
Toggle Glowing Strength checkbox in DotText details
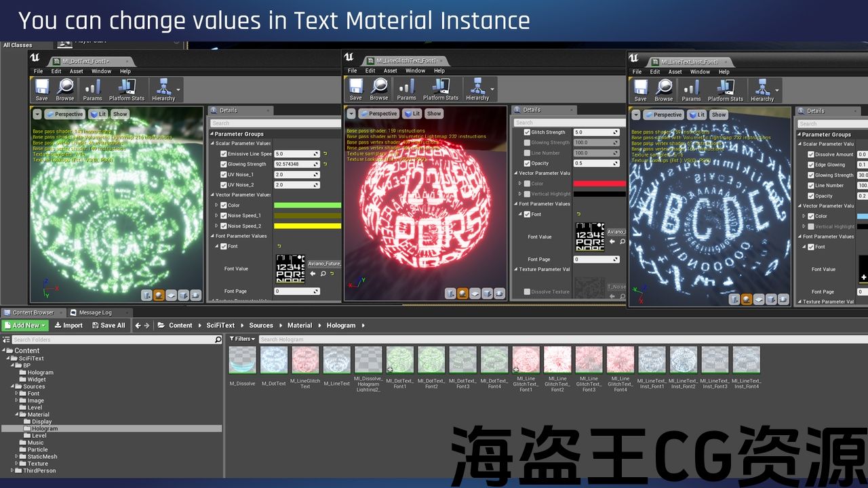pos(224,164)
